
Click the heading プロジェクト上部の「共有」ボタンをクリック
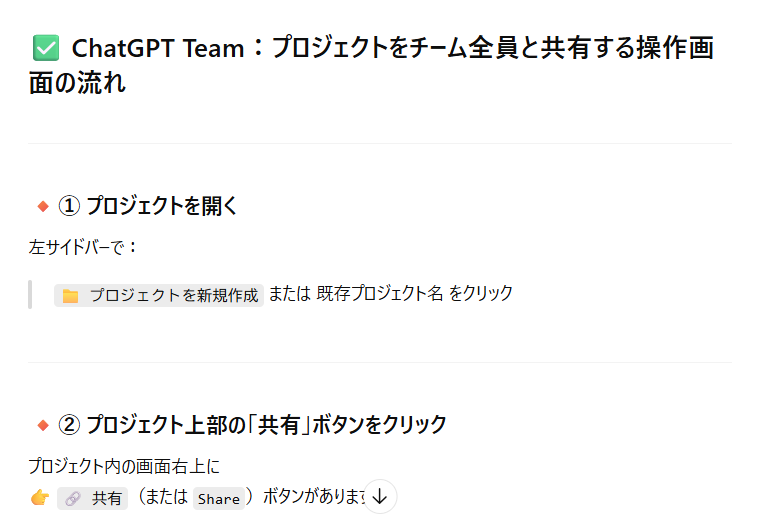266,425
